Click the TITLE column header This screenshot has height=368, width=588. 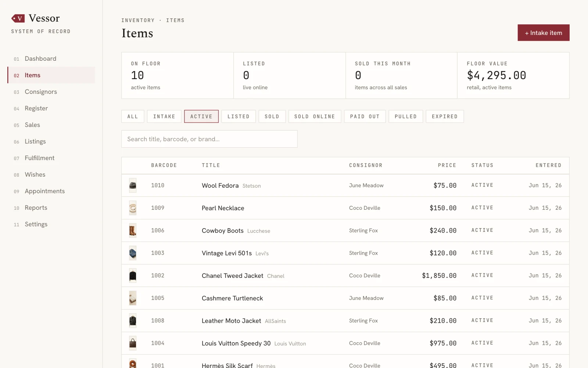pyautogui.click(x=211, y=166)
